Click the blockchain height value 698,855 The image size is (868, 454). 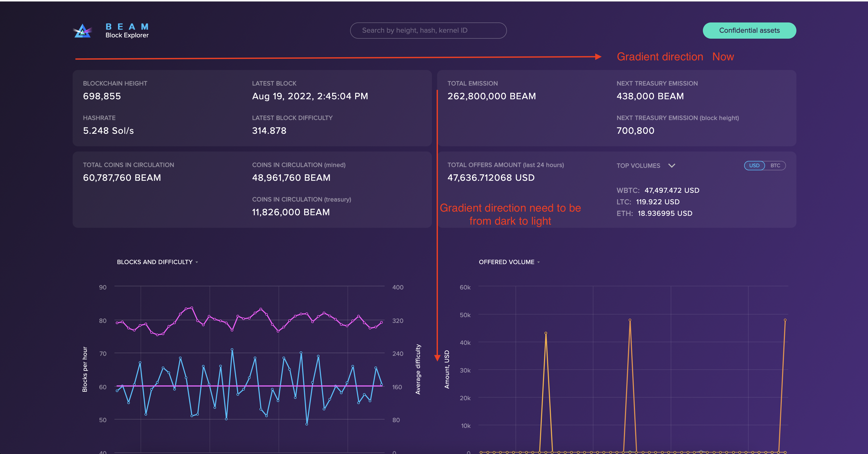pyautogui.click(x=102, y=96)
